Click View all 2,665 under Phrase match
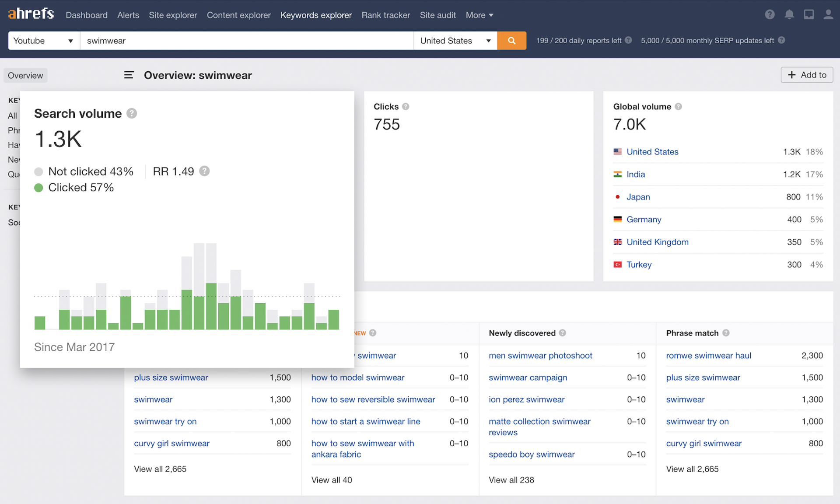 point(692,469)
